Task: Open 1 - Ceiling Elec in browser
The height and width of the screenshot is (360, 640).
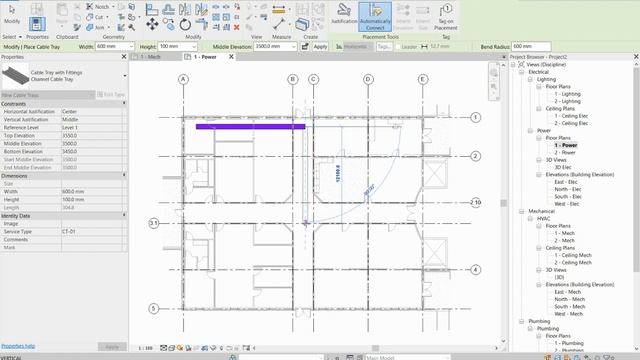Action: tap(571, 116)
